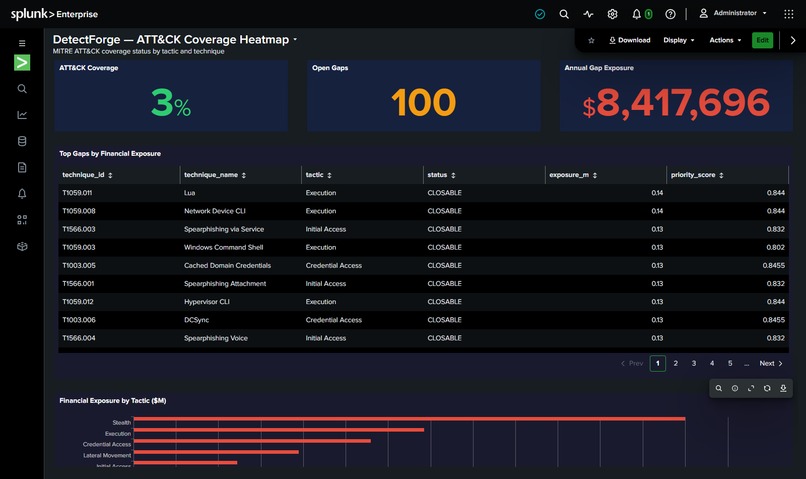The image size is (806, 479).
Task: Go to page 5 of the table
Action: coord(730,363)
